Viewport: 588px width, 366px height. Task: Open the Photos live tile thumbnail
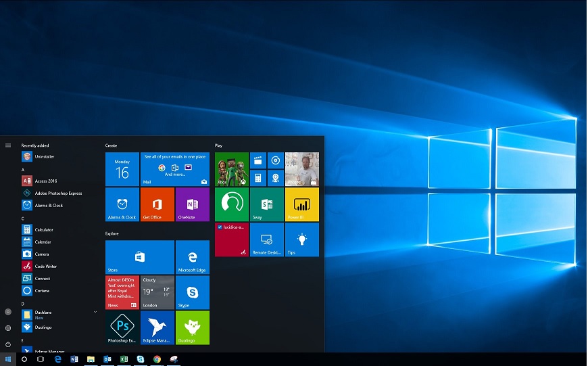301,169
